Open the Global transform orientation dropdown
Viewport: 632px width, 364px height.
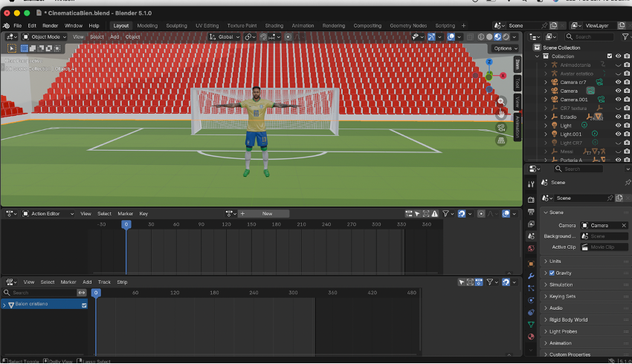225,36
